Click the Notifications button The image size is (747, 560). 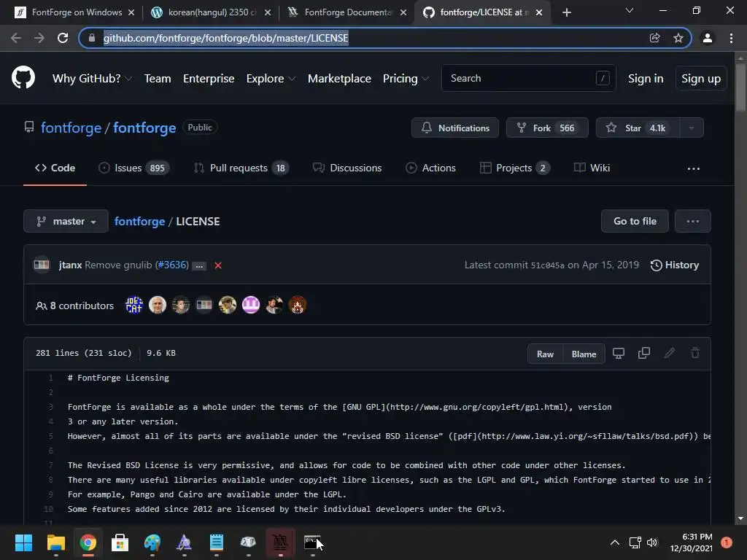(x=455, y=128)
